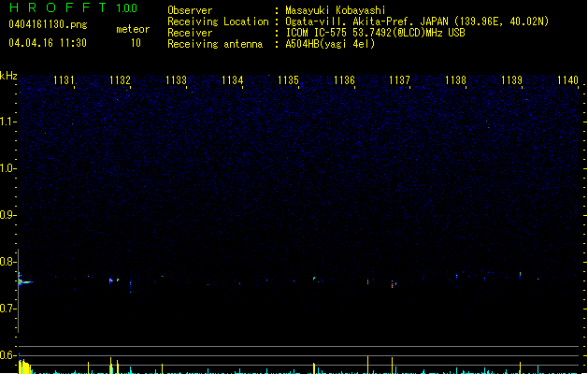This screenshot has width=588, height=374.
Task: Click the 1.0 kHz frequency label
Action: point(7,168)
